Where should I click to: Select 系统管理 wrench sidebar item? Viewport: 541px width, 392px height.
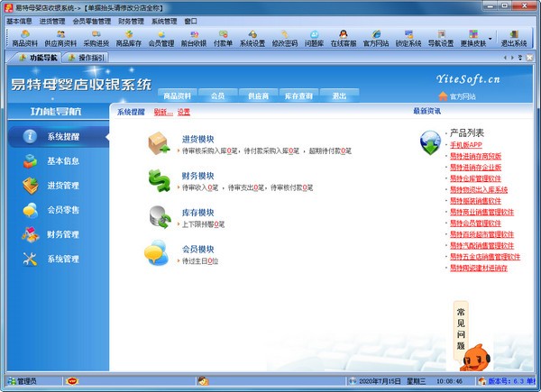tap(51, 259)
